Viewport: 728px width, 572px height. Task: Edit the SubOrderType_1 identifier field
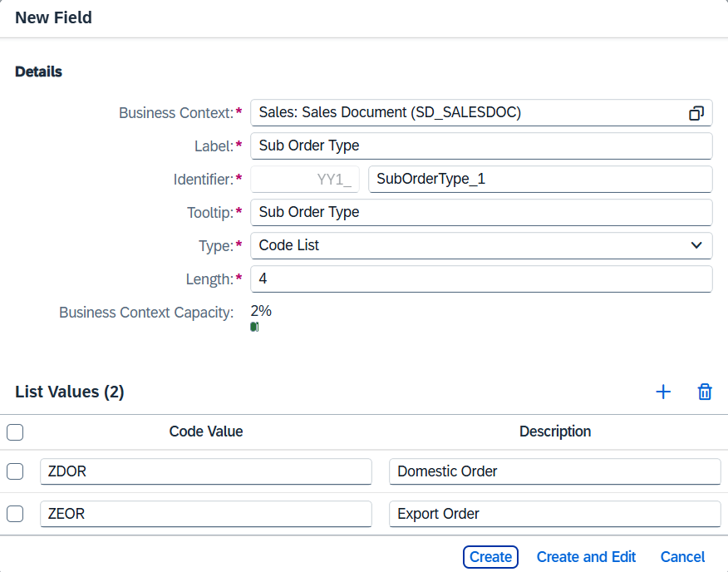coord(539,179)
